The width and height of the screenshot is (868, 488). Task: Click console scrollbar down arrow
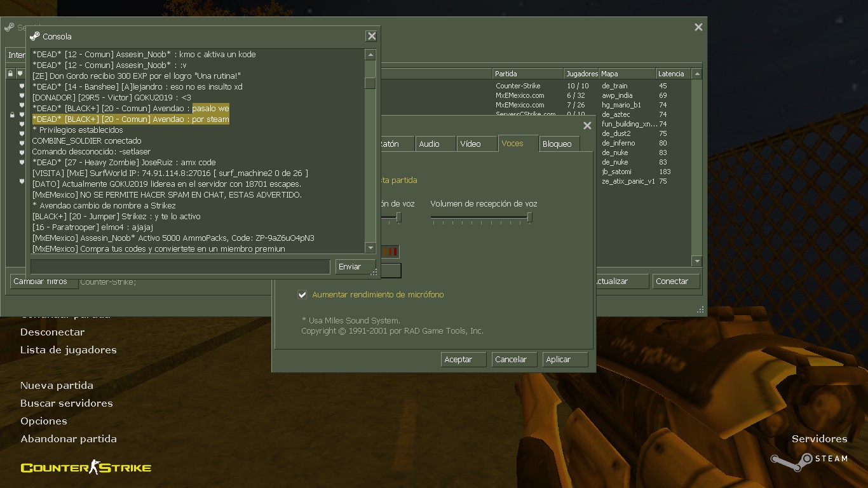(370, 247)
